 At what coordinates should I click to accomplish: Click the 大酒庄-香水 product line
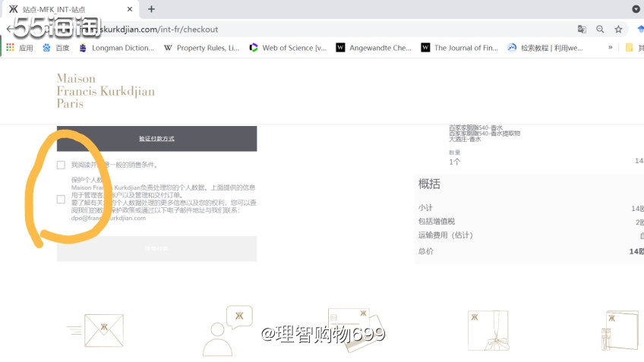[x=465, y=140]
